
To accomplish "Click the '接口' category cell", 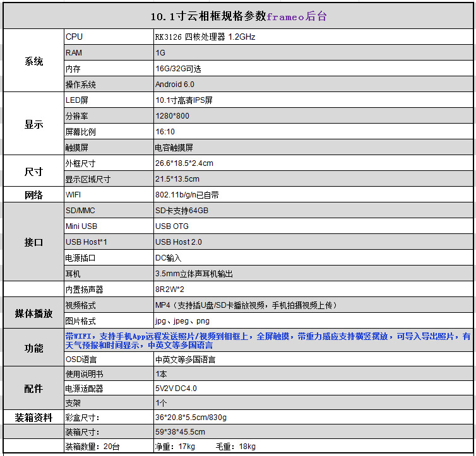I will coord(33,242).
